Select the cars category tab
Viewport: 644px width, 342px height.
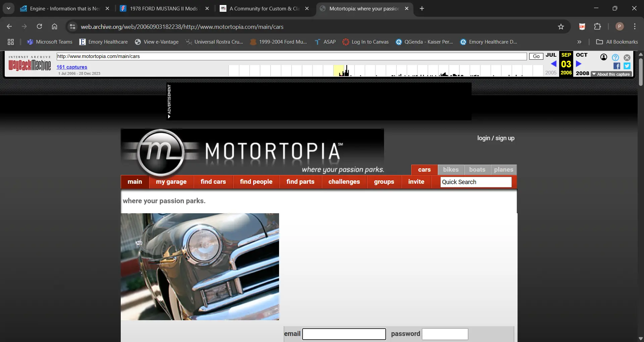424,170
